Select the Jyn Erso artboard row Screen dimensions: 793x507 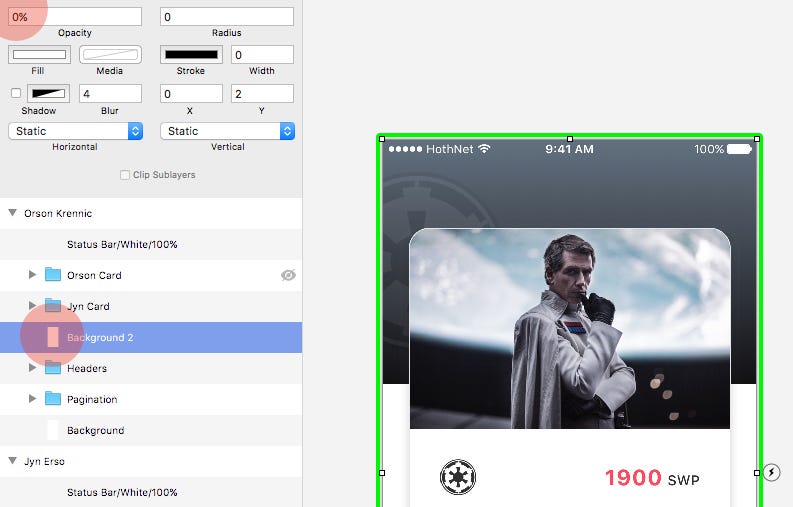[x=151, y=461]
